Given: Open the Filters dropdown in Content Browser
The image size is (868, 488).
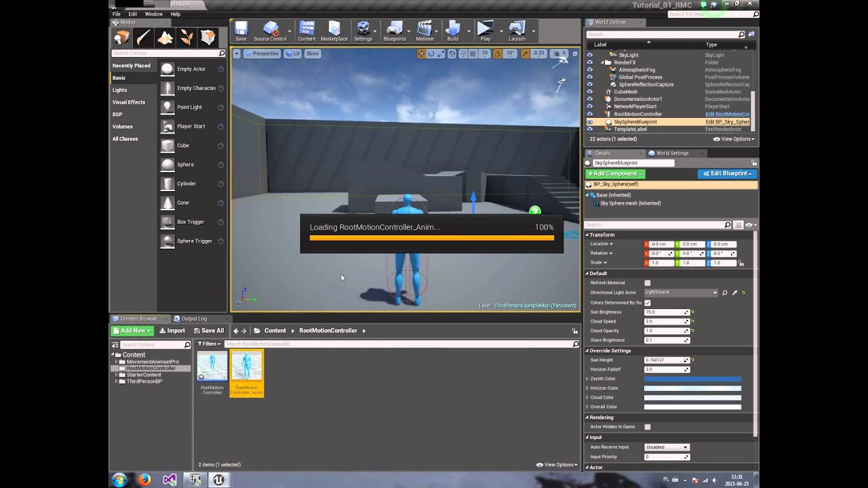Looking at the screenshot, I should (x=210, y=344).
